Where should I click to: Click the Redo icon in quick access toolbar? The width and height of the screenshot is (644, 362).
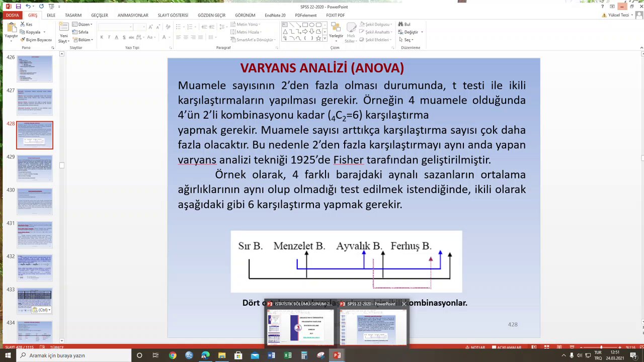41,7
